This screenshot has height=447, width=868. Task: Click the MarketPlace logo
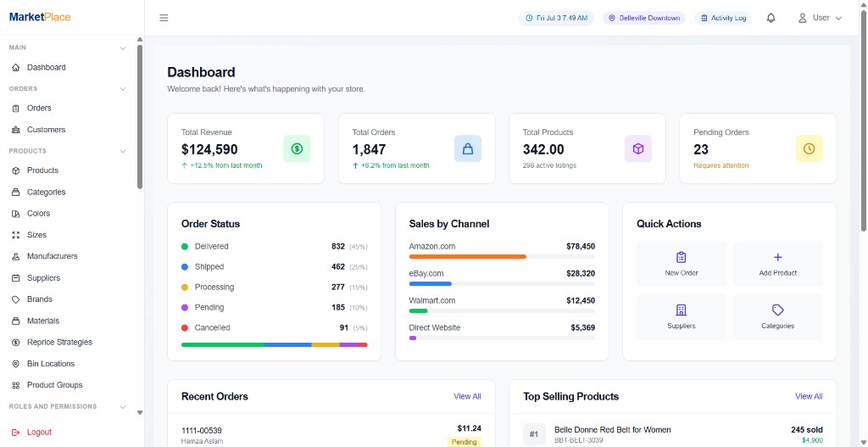40,17
